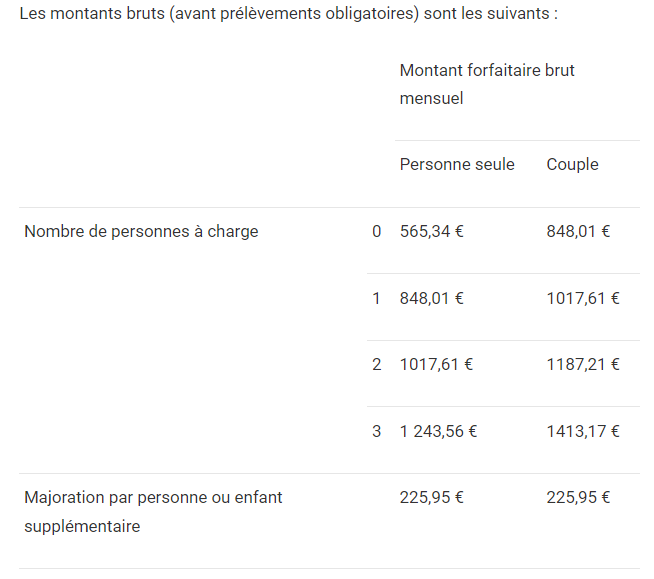Click the number 1 dependents cell

[x=377, y=298]
